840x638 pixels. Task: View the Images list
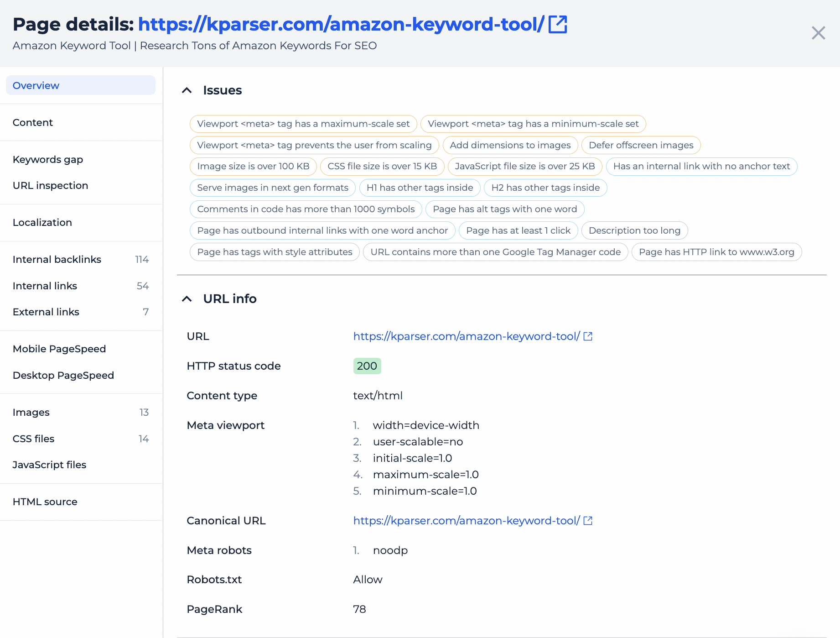[x=81, y=412]
